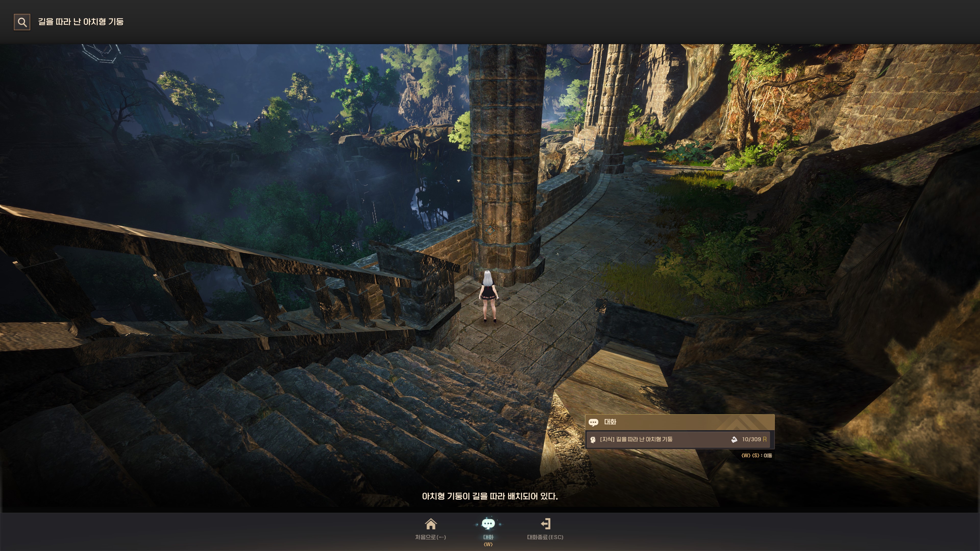Click the home icon in bottom bar

(x=431, y=524)
